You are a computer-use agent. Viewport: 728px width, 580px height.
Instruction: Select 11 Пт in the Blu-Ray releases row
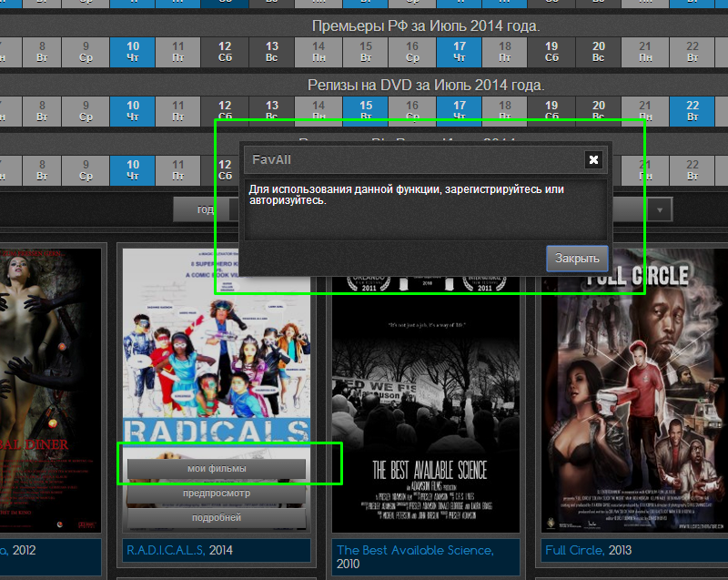coord(178,170)
